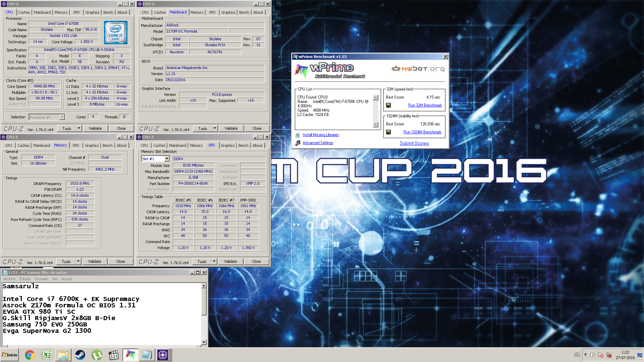Viewport: 644px width, 362px height.
Task: Switch to Caches tab in the CPU-tab window
Action: [x=24, y=12]
